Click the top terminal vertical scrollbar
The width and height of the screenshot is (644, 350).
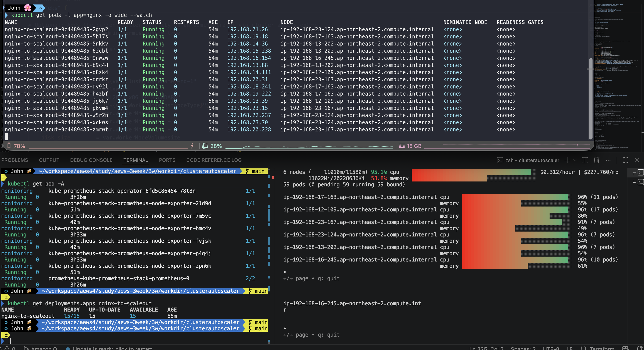591,99
